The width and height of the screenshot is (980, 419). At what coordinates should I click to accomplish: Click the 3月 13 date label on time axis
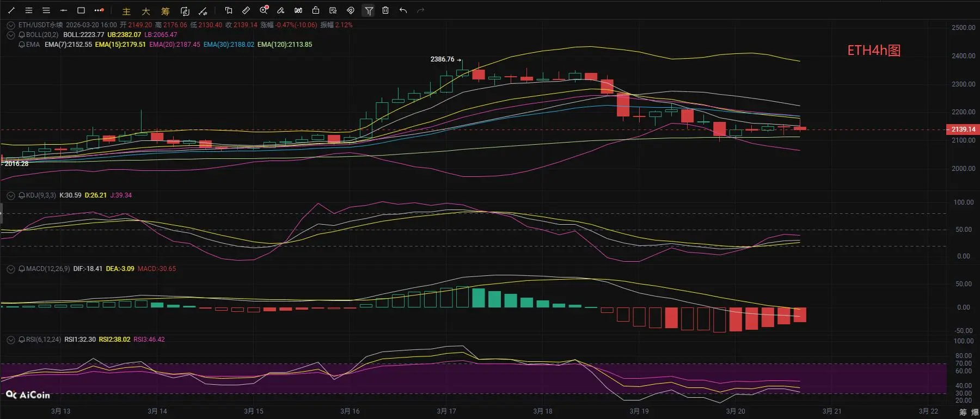pos(61,411)
